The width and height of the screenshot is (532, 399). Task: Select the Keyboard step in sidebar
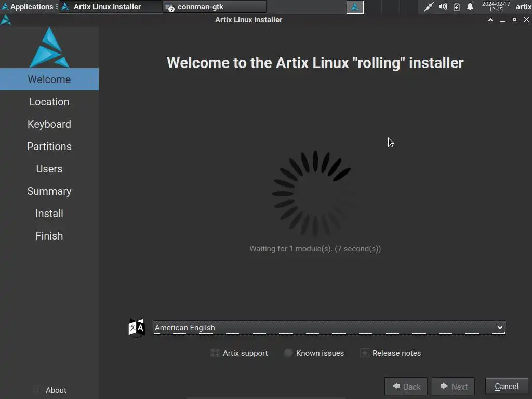[x=49, y=124]
